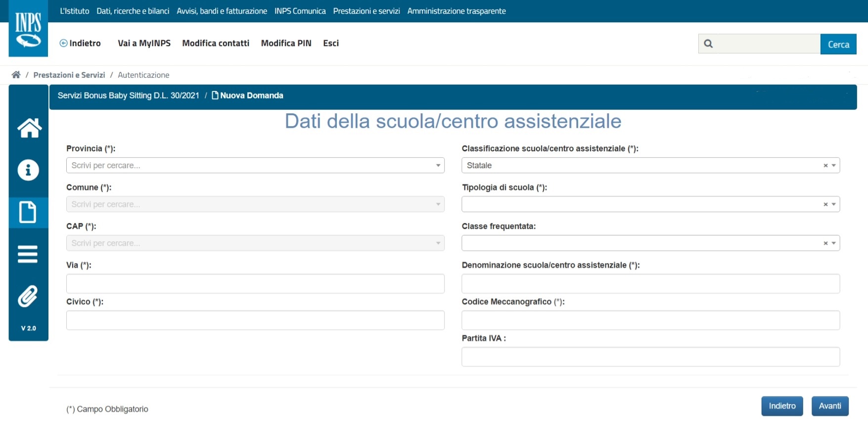This screenshot has width=868, height=443.
Task: Click the Cerca button
Action: [838, 44]
